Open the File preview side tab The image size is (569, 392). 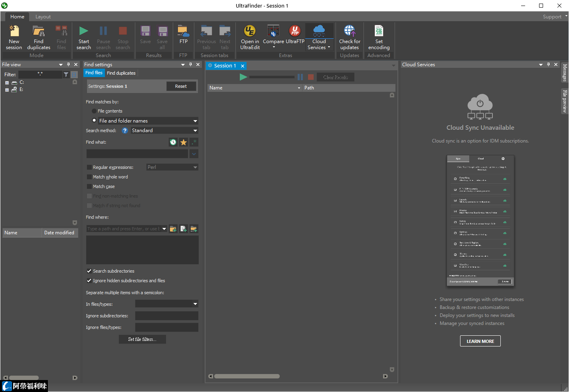point(565,101)
